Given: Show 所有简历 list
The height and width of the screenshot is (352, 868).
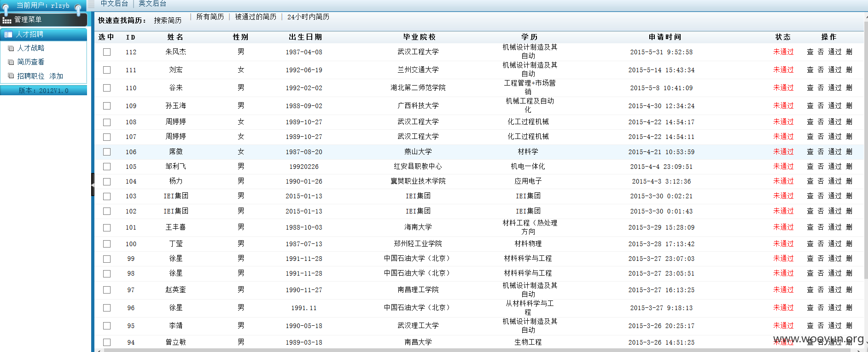Looking at the screenshot, I should click(210, 17).
